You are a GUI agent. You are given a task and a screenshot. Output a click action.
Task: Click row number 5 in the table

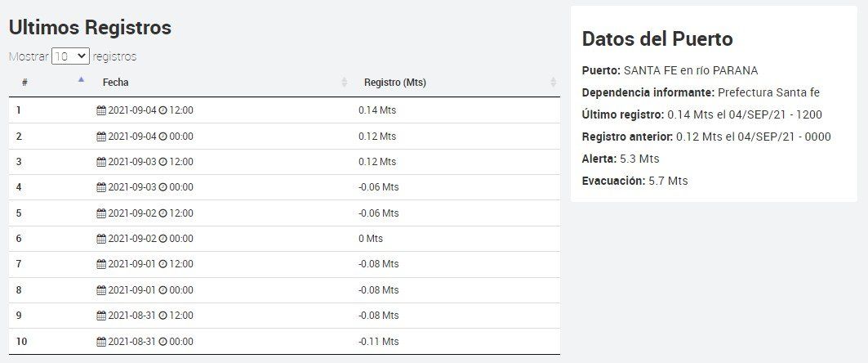(19, 213)
